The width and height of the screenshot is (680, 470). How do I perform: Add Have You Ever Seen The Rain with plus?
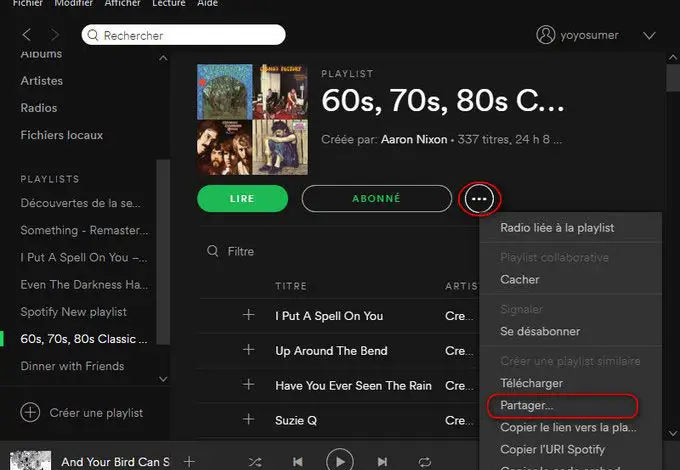pyautogui.click(x=248, y=384)
